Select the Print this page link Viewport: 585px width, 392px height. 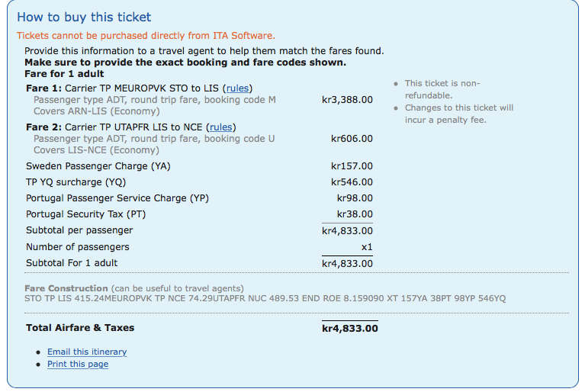pyautogui.click(x=78, y=365)
